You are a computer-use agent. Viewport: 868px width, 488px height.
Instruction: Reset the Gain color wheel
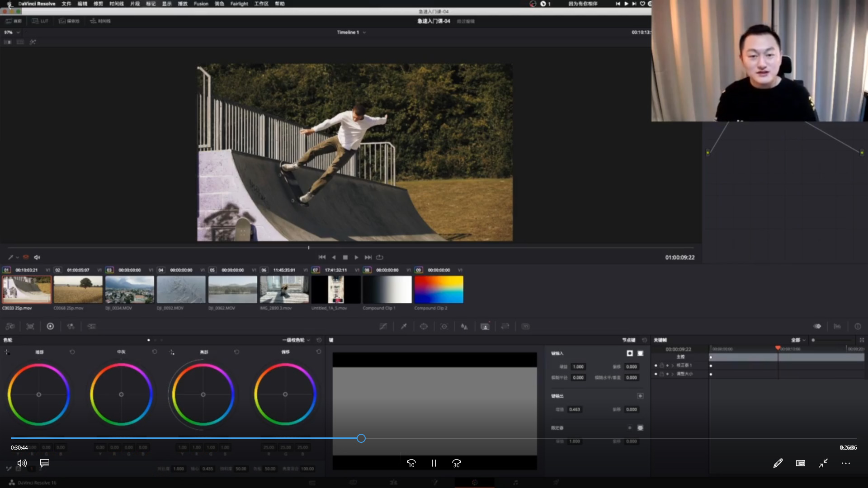[x=236, y=352]
